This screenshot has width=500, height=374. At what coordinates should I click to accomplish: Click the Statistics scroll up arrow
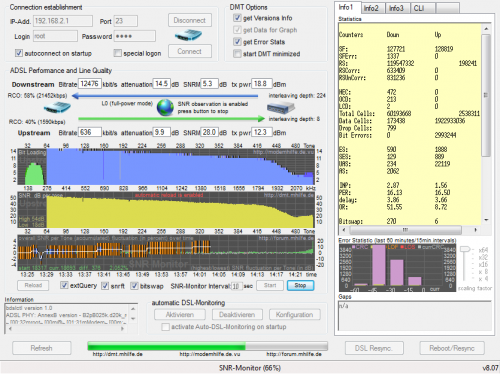(486, 29)
